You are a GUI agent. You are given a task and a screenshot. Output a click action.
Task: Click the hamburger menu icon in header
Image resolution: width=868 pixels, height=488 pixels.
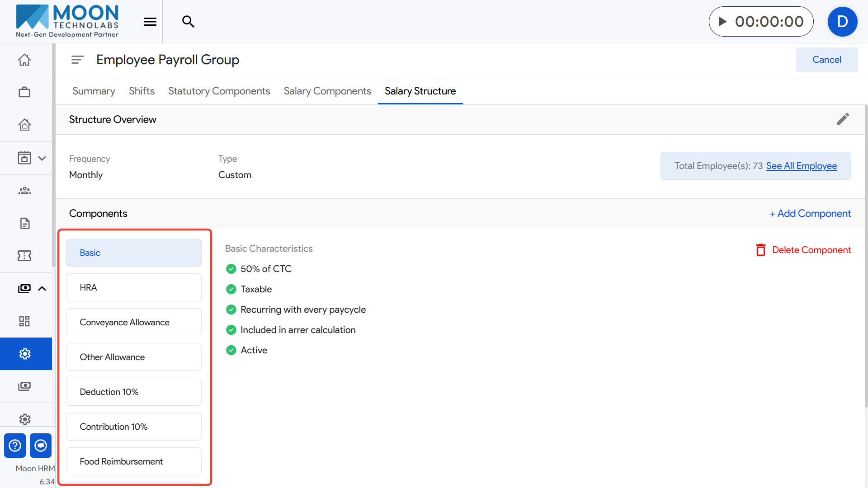[150, 22]
